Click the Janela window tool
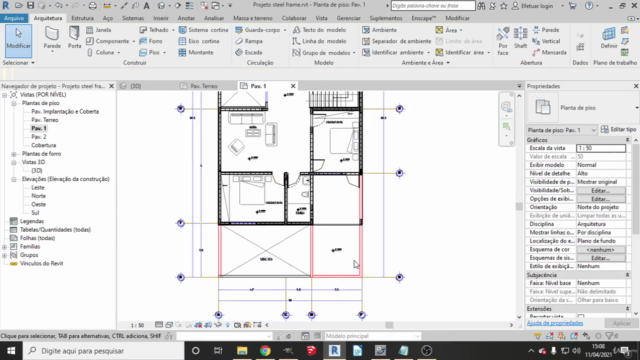Viewport: 640px width, 360px height. tap(99, 30)
